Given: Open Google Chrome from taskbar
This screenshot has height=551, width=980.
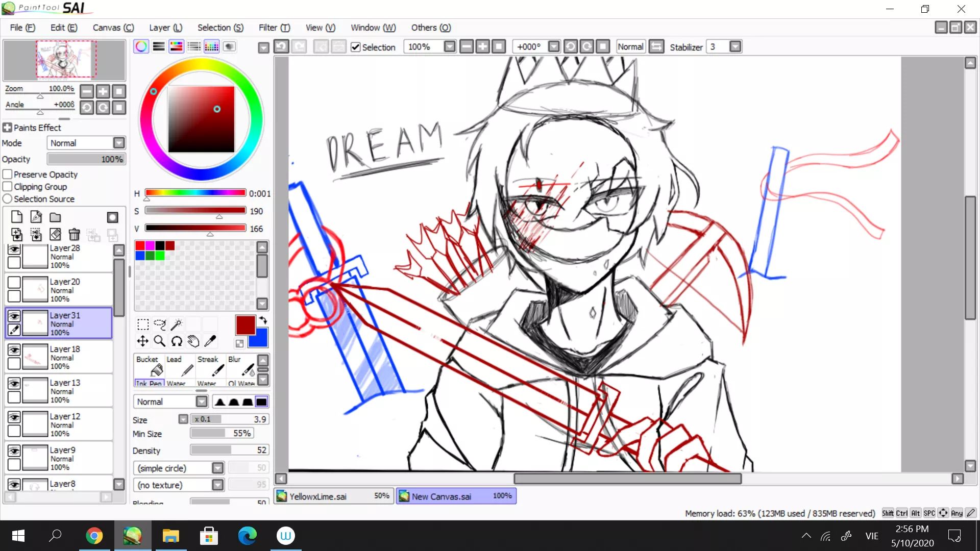Looking at the screenshot, I should (x=94, y=536).
